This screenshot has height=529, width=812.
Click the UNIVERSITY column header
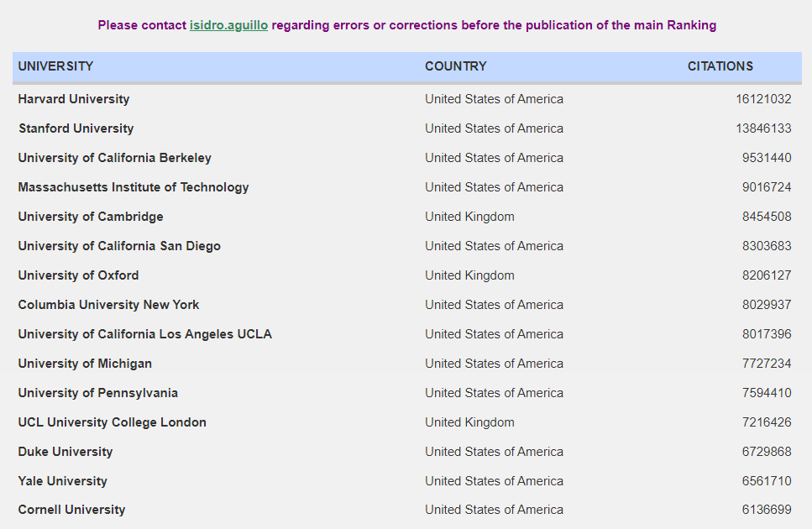pos(55,66)
